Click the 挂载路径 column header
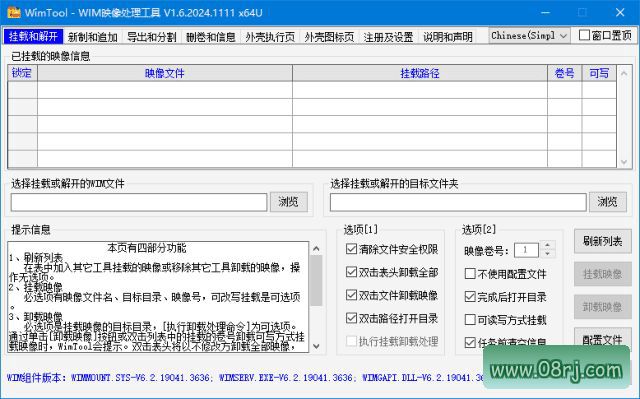Screen dimensions: 640x399 420,73
